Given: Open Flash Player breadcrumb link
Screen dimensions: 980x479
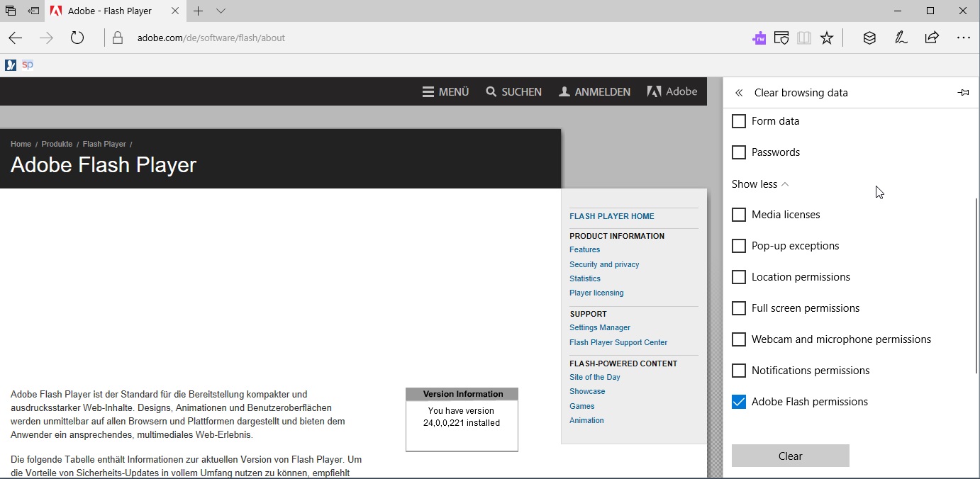Looking at the screenshot, I should pyautogui.click(x=104, y=144).
